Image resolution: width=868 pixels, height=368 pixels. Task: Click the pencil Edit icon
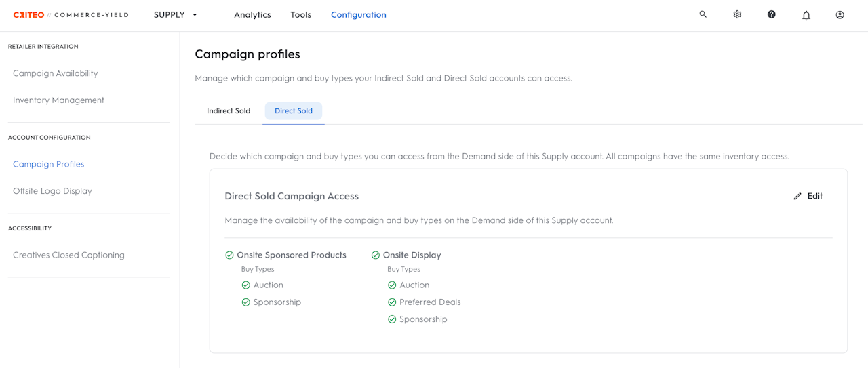point(797,197)
